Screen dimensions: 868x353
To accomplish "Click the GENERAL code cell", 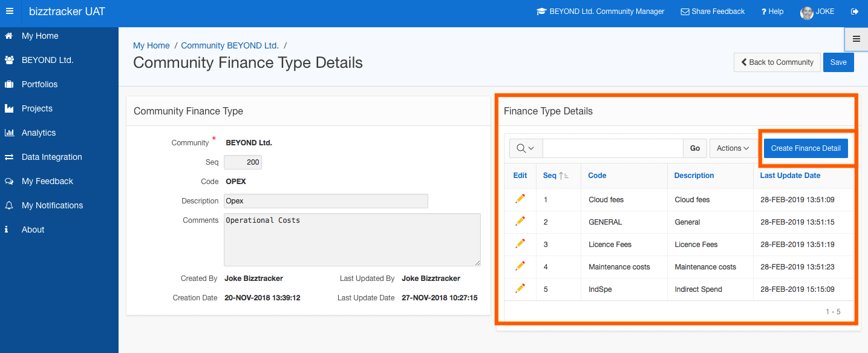I will [605, 222].
